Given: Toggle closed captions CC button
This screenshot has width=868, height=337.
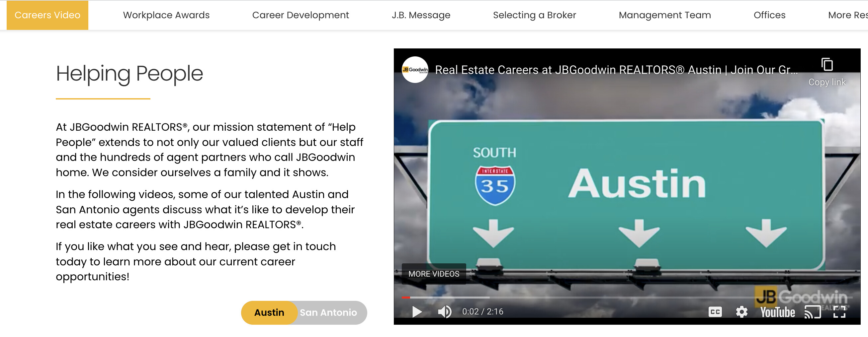Looking at the screenshot, I should point(715,312).
